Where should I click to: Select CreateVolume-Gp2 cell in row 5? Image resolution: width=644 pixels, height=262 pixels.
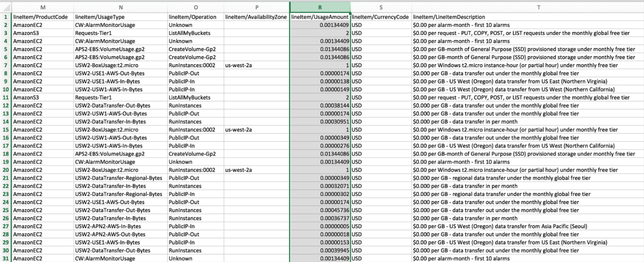195,49
